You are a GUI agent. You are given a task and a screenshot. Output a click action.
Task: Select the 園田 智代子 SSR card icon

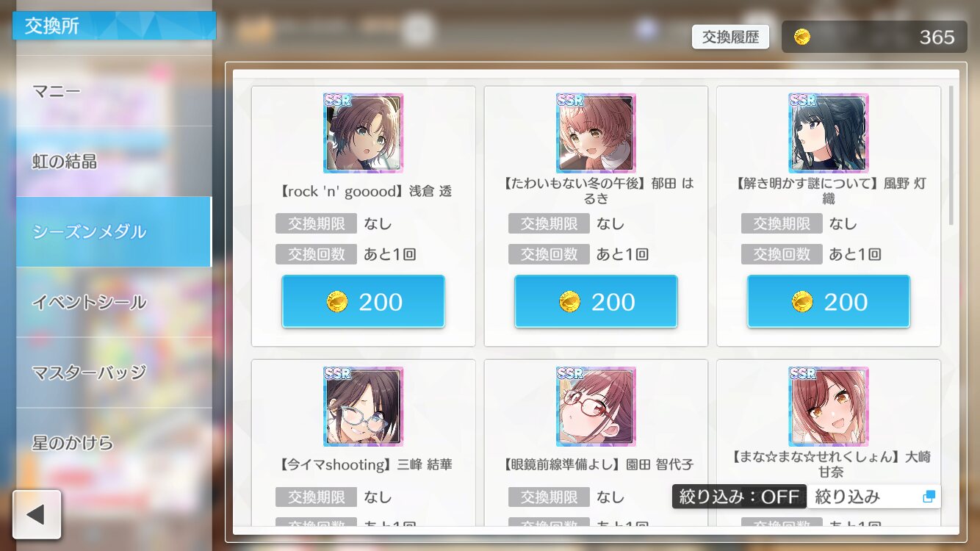[x=596, y=406]
